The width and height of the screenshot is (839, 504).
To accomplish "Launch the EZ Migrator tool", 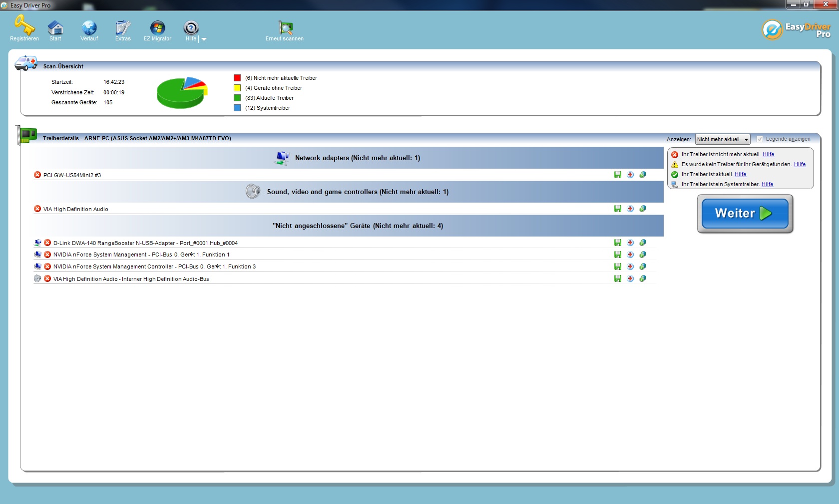I will [x=157, y=27].
